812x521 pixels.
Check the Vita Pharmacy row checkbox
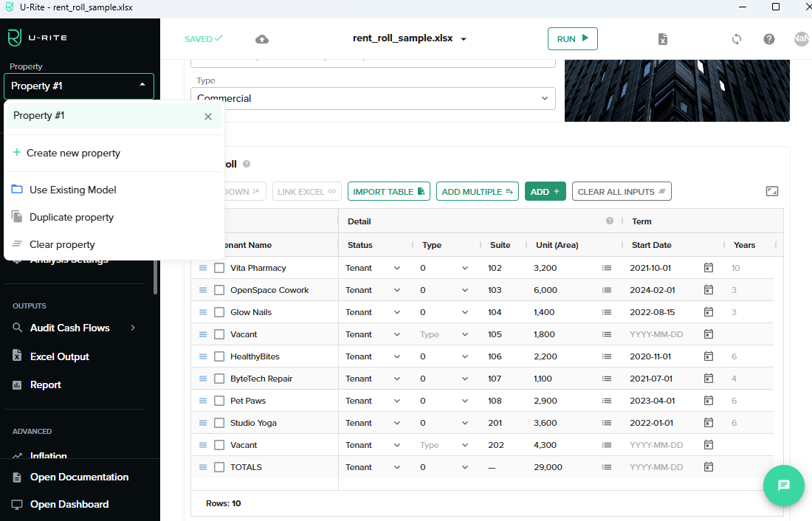(219, 268)
